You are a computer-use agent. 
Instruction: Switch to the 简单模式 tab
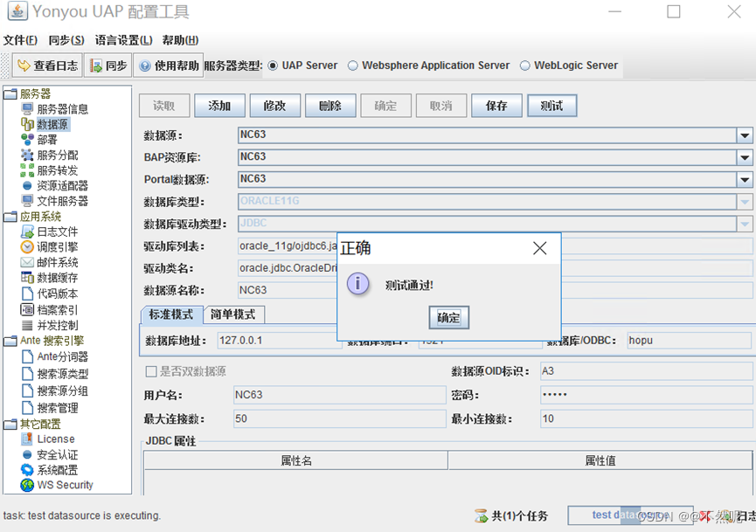tap(233, 314)
